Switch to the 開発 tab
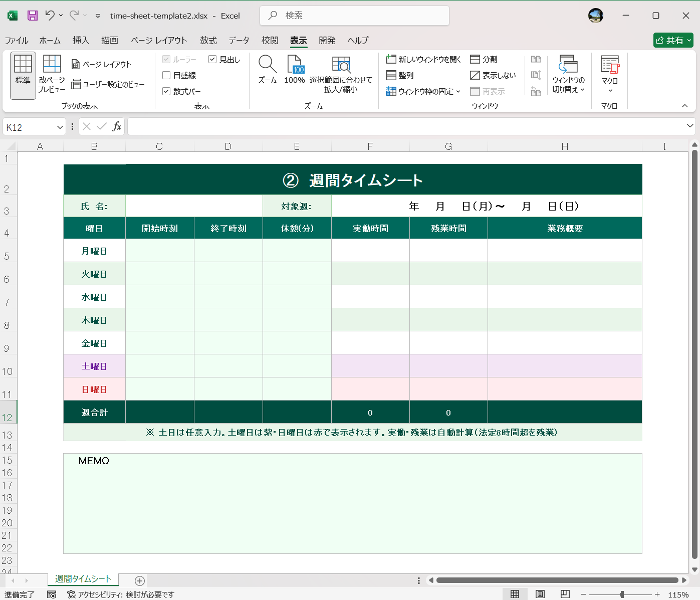 tap(327, 40)
